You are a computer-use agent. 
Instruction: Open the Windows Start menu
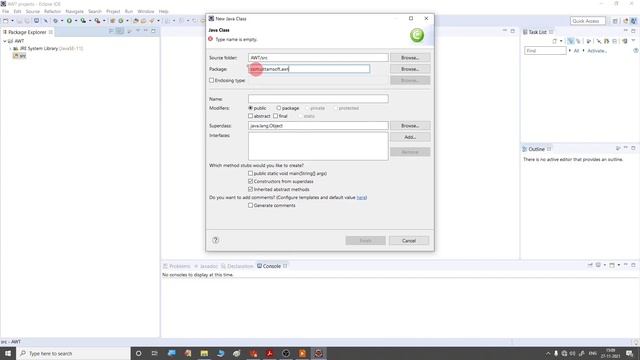point(8,353)
